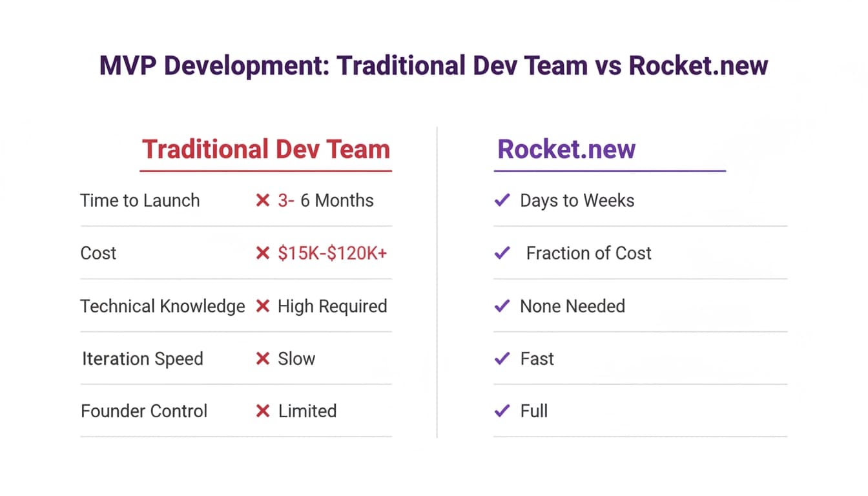Image resolution: width=868 pixels, height=496 pixels.
Task: Select the Technical Knowledge row label
Action: pos(163,306)
